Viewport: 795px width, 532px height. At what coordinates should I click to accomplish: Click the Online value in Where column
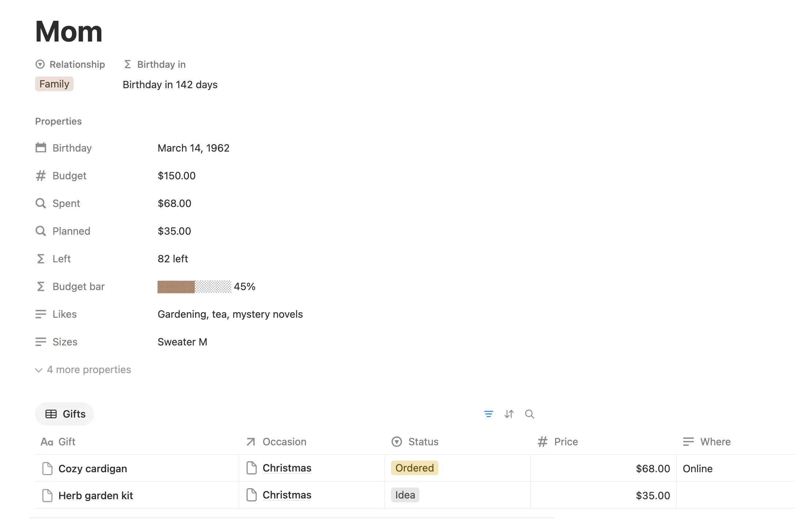click(x=698, y=469)
